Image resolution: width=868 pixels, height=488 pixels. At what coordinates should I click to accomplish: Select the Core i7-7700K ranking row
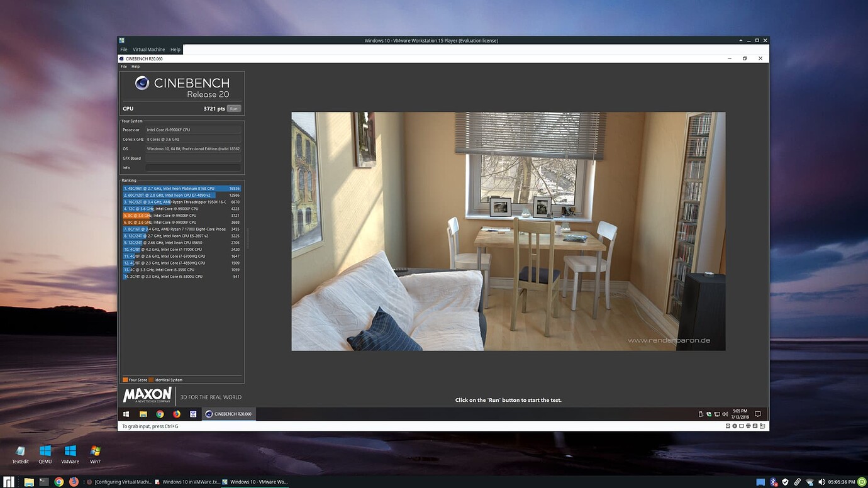[x=182, y=249]
